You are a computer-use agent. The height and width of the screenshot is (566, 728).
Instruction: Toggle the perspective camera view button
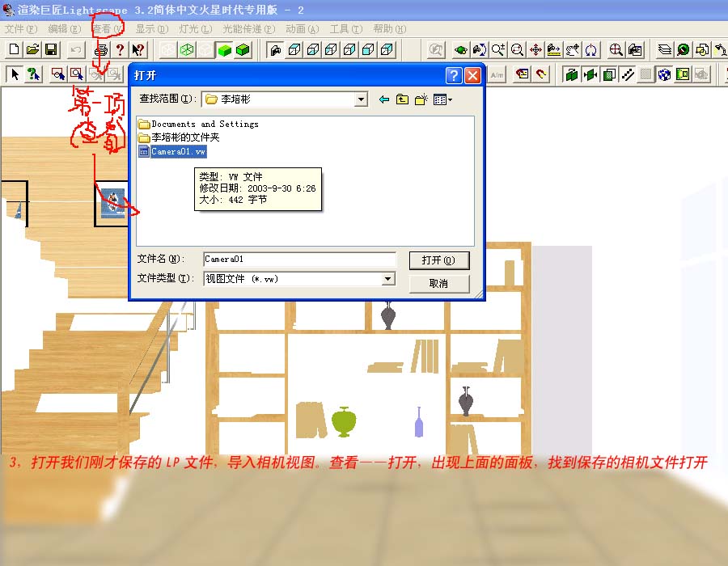pyautogui.click(x=276, y=49)
